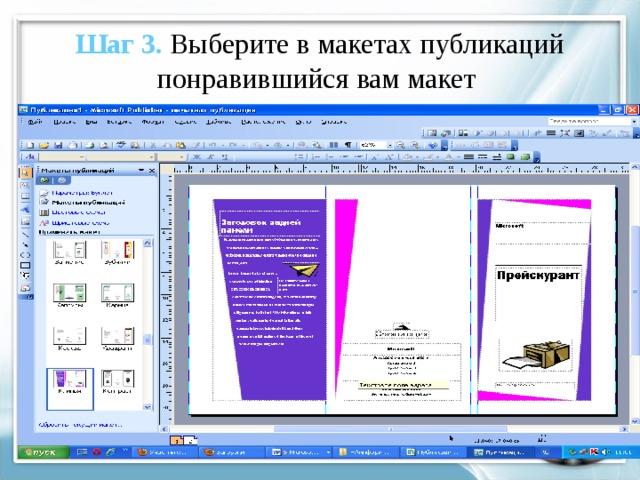Select the highlighted purple layout thumbnail
Viewport: 640px width, 480px height.
coord(70,387)
